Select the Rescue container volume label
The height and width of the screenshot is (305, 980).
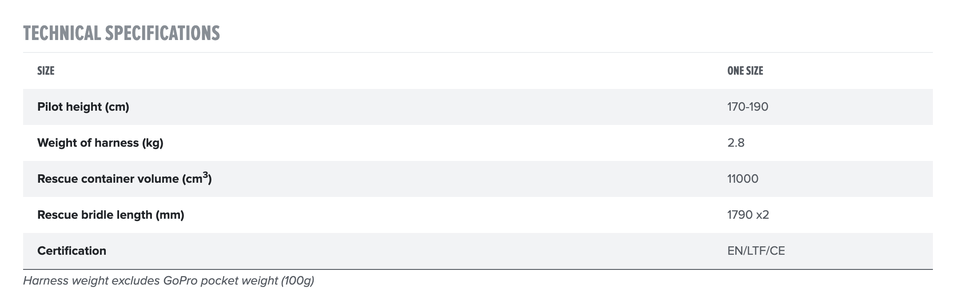pyautogui.click(x=124, y=179)
